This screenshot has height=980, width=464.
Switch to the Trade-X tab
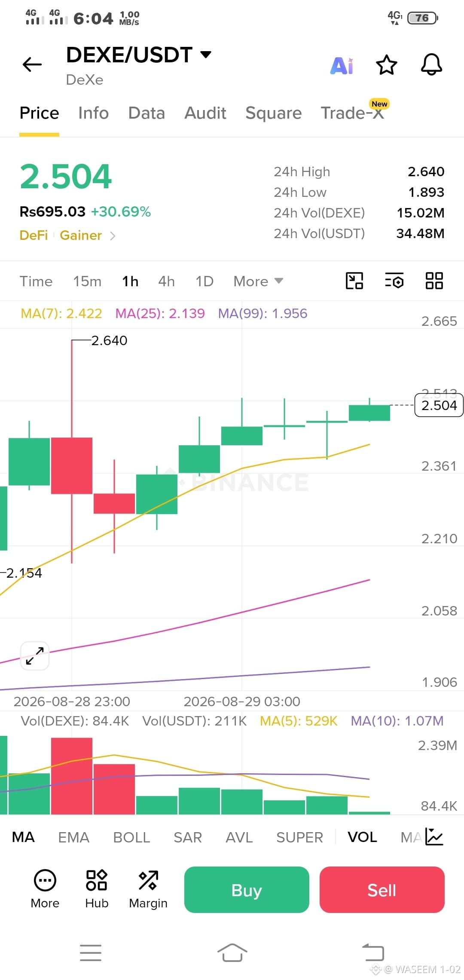[352, 113]
